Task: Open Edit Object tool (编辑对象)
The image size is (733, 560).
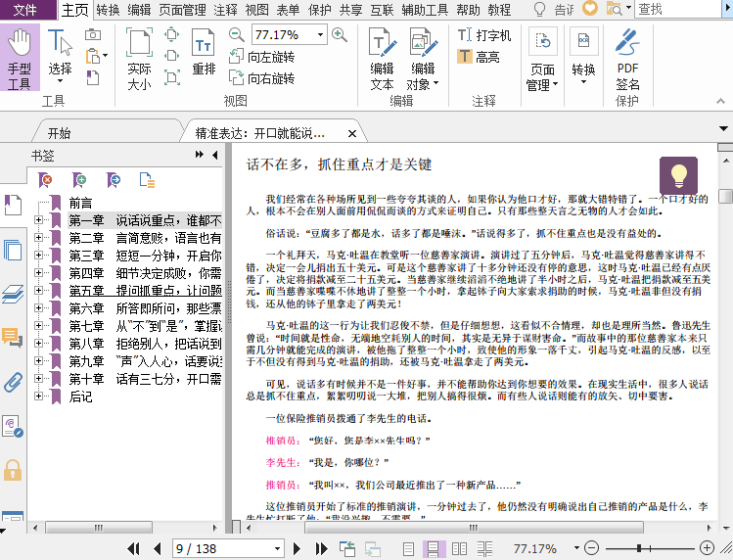Action: (x=423, y=59)
